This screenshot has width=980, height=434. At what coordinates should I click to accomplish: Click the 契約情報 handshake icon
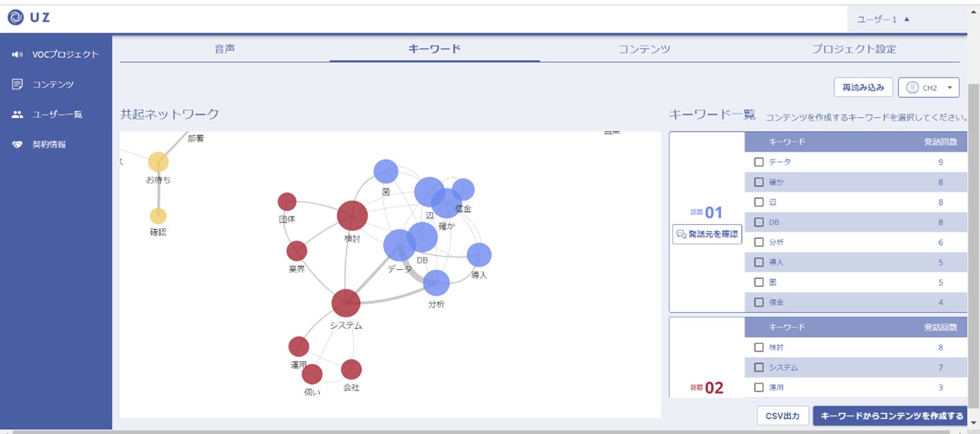pyautogui.click(x=18, y=144)
